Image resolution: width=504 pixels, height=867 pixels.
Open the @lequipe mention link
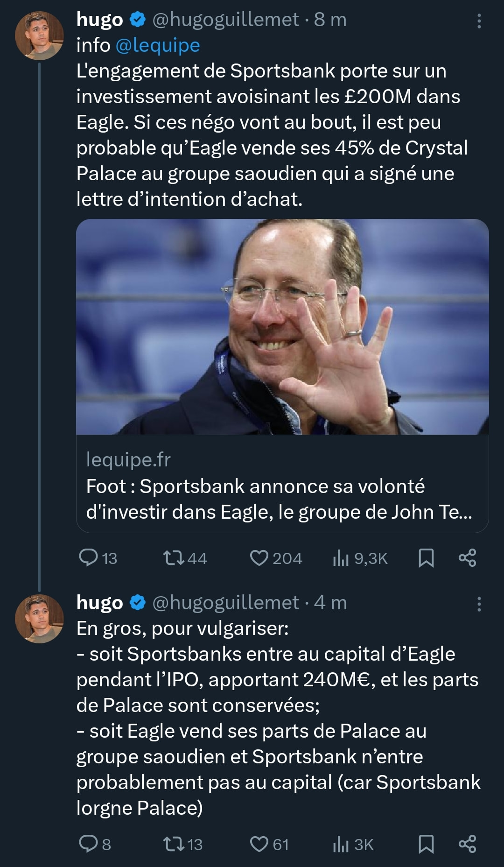pos(157,45)
